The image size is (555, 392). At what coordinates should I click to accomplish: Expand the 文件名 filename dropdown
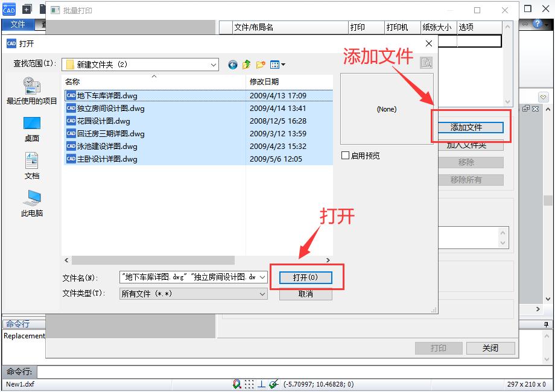coord(262,277)
